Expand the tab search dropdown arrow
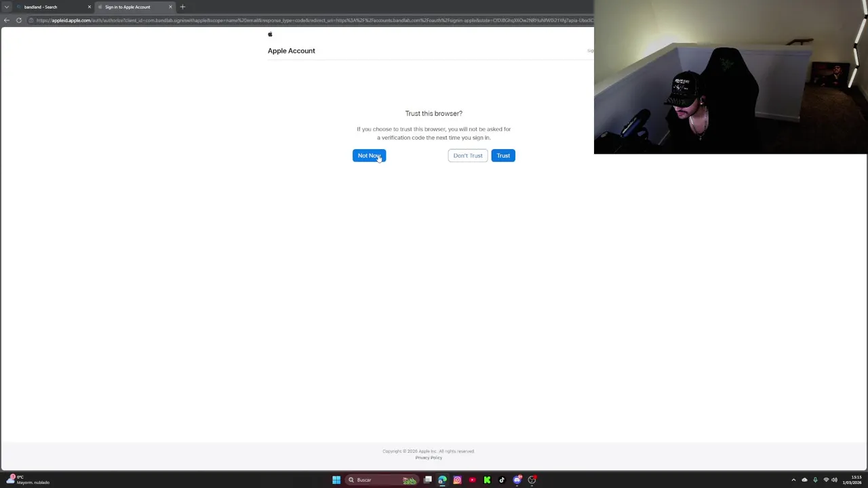This screenshot has height=488, width=868. [x=7, y=7]
